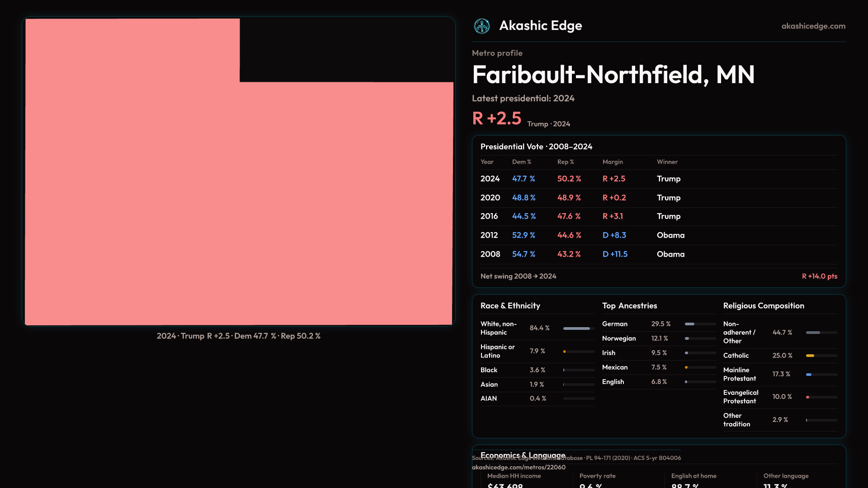The image size is (868, 488).
Task: Click the R +14.0 pts net swing value
Action: click(x=819, y=276)
